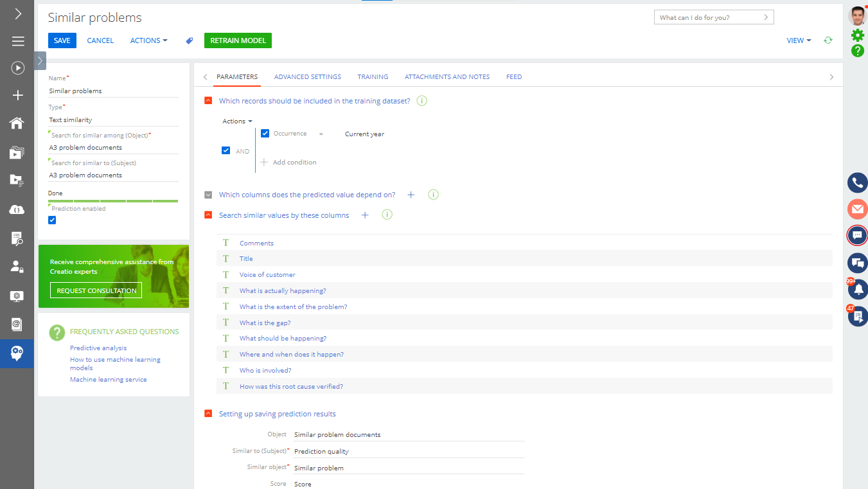This screenshot has width=868, height=489.
Task: Uncheck the Occurrence filter condition
Action: [265, 133]
